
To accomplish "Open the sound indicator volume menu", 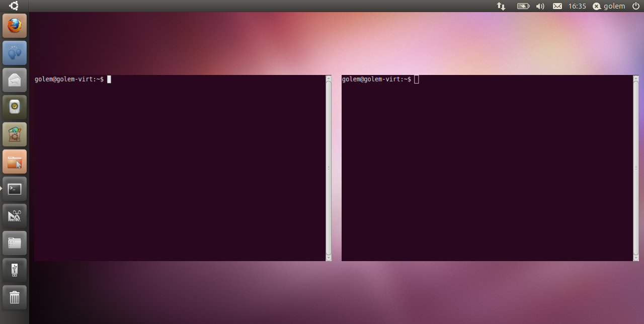I will coord(539,6).
